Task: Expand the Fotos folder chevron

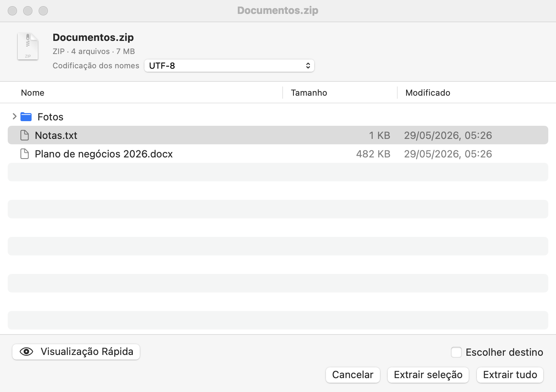Action: 14,116
